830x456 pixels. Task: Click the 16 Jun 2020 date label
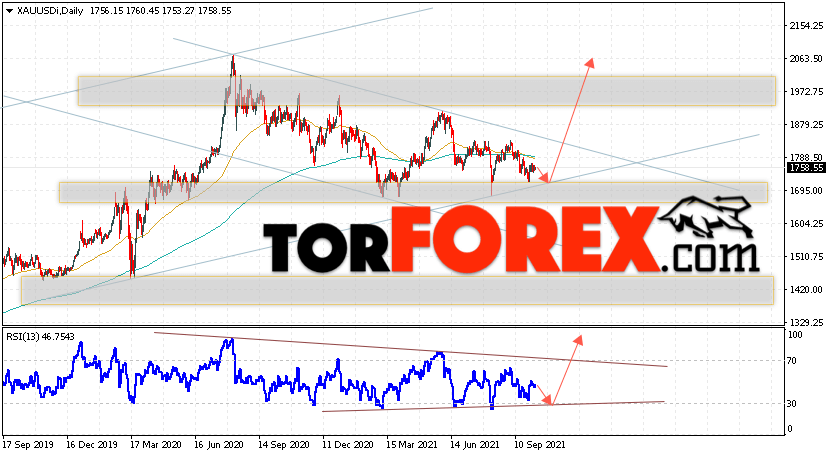[x=219, y=444]
